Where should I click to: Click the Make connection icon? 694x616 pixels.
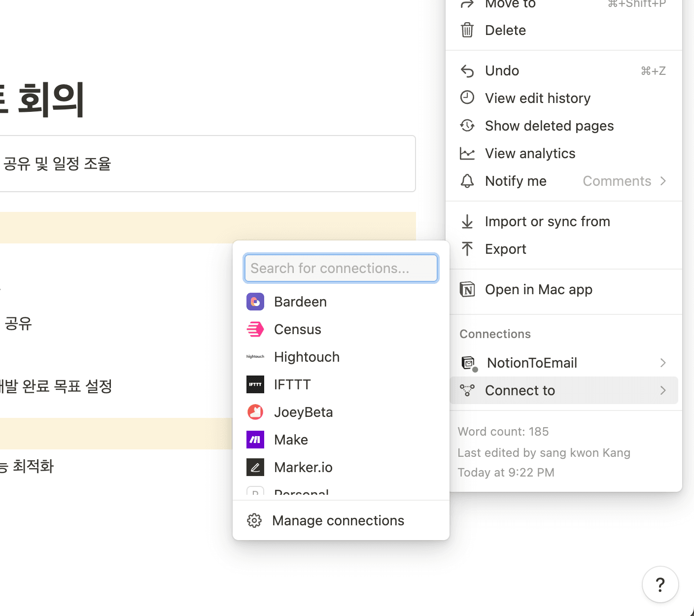pyautogui.click(x=255, y=440)
